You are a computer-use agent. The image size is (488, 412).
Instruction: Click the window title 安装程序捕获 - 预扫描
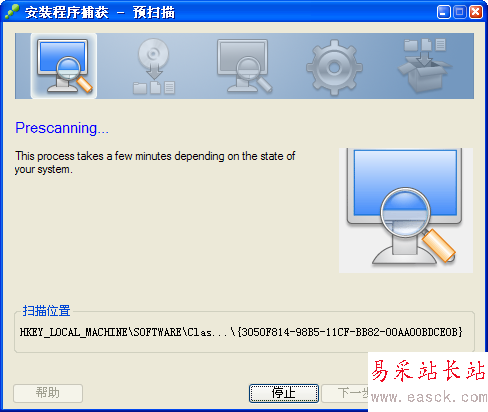coord(100,13)
